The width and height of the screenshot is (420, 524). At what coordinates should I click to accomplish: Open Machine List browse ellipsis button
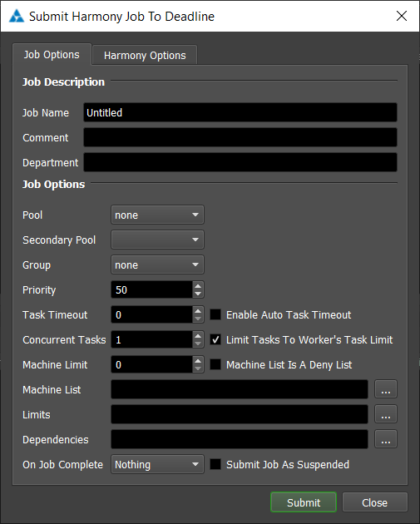click(386, 389)
